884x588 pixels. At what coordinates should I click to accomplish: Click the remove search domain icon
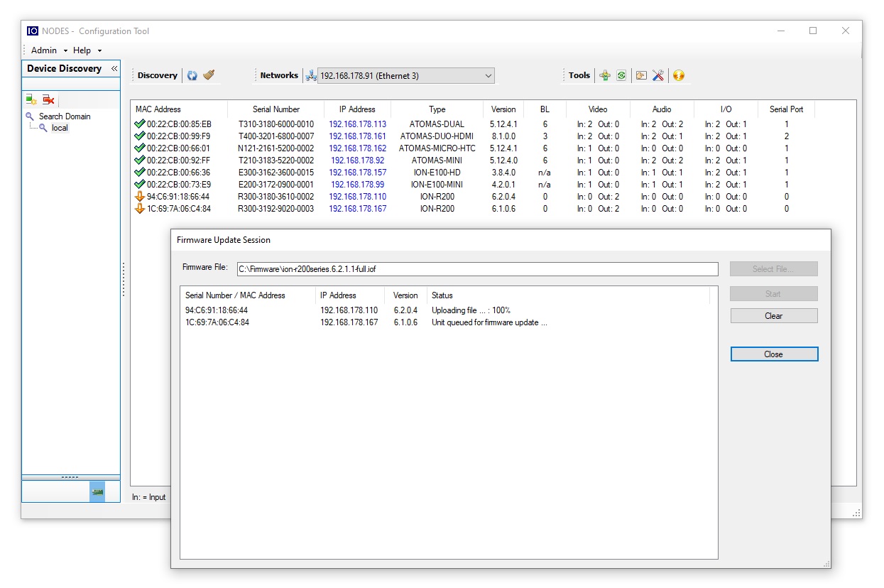tap(48, 99)
